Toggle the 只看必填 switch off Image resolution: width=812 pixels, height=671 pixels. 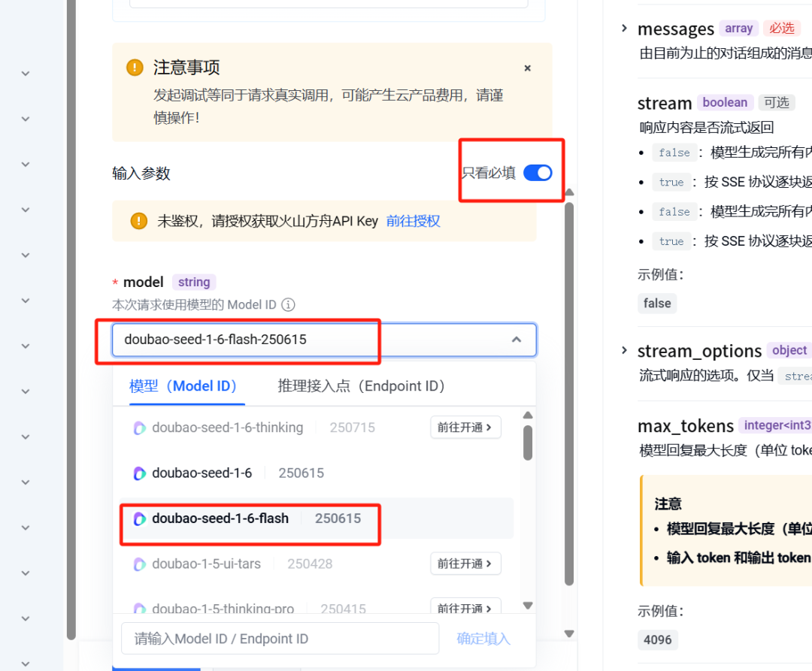pos(538,173)
